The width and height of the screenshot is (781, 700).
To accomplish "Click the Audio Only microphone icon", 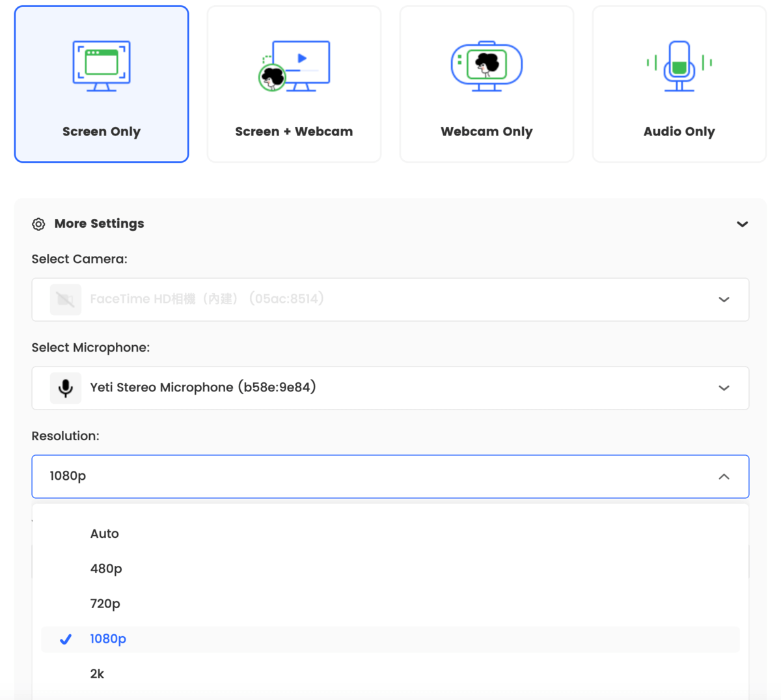I will point(679,66).
